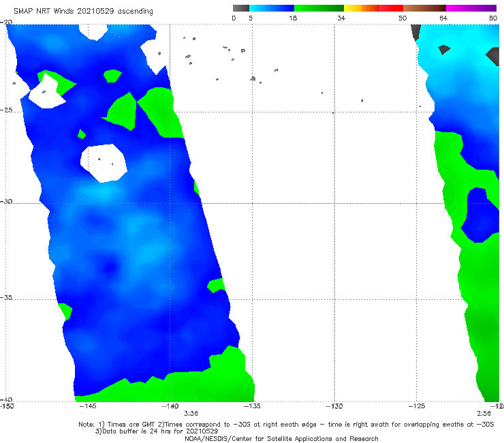This screenshot has width=504, height=443.
Task: Click the '2:58' swath time label
Action: [x=484, y=414]
